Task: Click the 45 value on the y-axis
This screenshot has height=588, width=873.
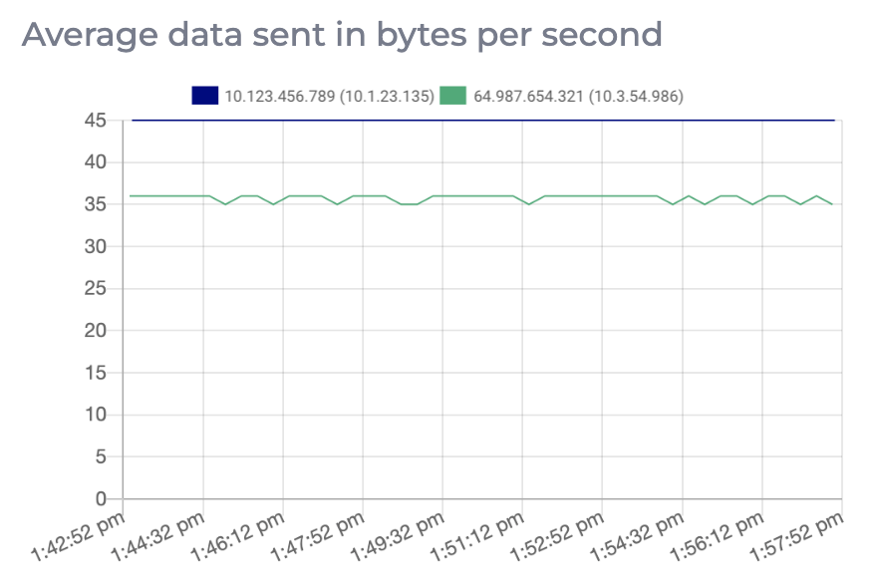Action: pos(95,121)
